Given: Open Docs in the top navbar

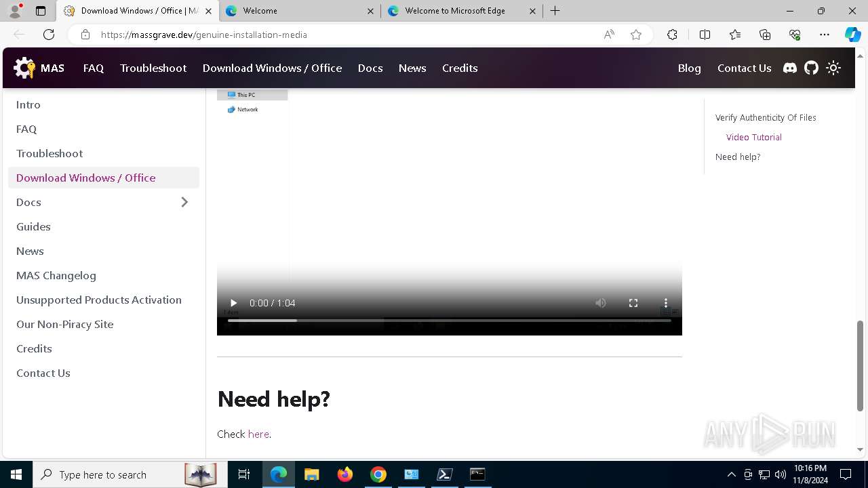Looking at the screenshot, I should pos(370,68).
